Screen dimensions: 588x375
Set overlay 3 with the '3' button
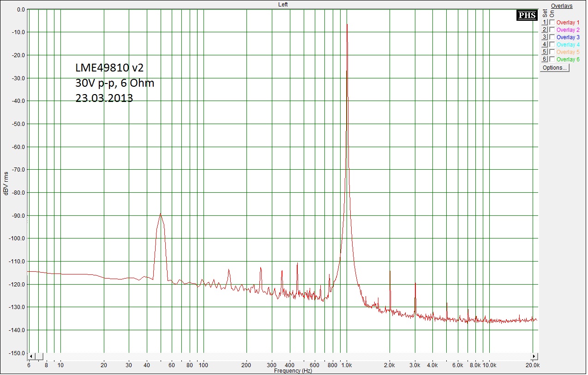pyautogui.click(x=545, y=37)
